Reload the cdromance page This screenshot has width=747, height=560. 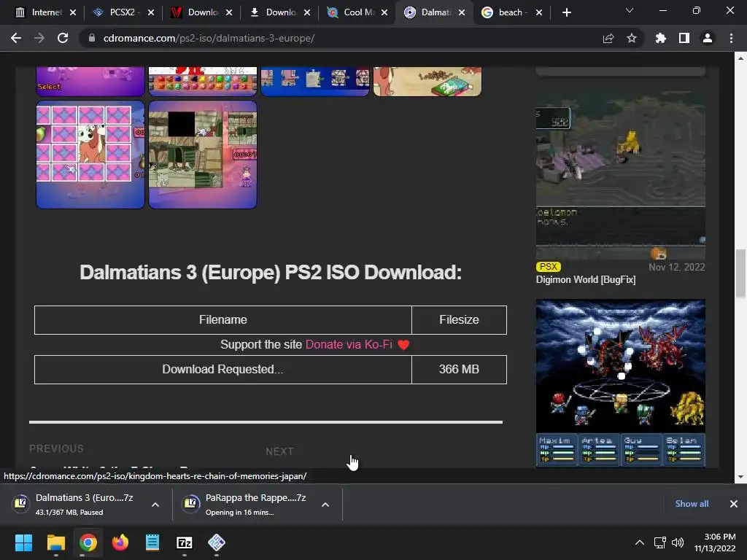click(x=63, y=38)
